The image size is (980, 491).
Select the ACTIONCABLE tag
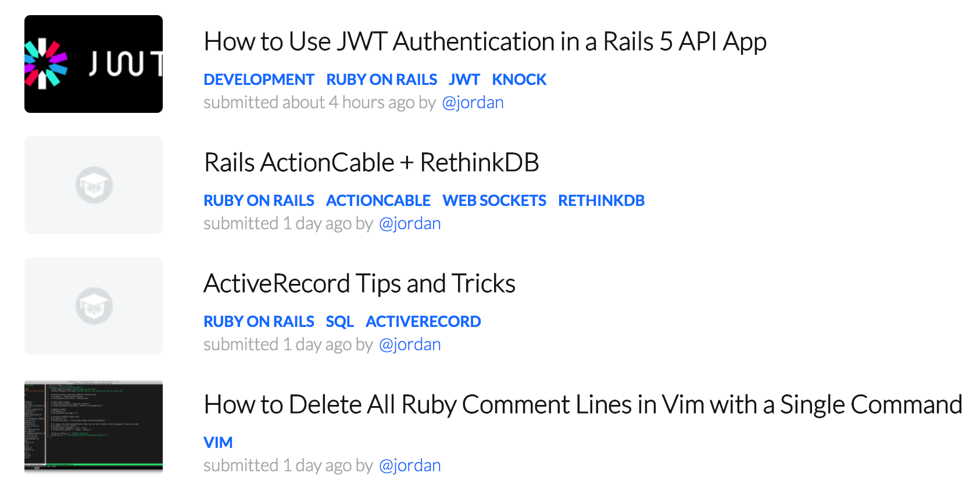(378, 201)
